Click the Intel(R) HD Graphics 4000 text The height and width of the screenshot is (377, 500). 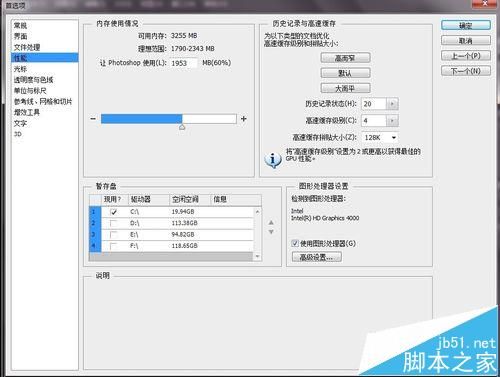click(x=325, y=218)
